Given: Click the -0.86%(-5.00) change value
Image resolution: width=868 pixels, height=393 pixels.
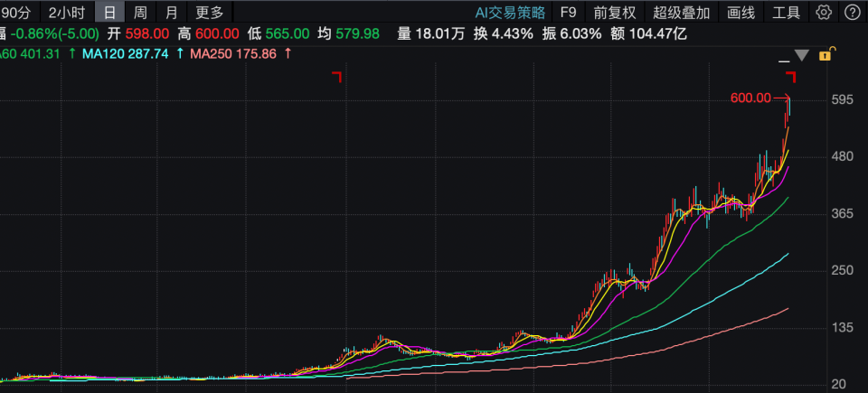Looking at the screenshot, I should [x=55, y=33].
